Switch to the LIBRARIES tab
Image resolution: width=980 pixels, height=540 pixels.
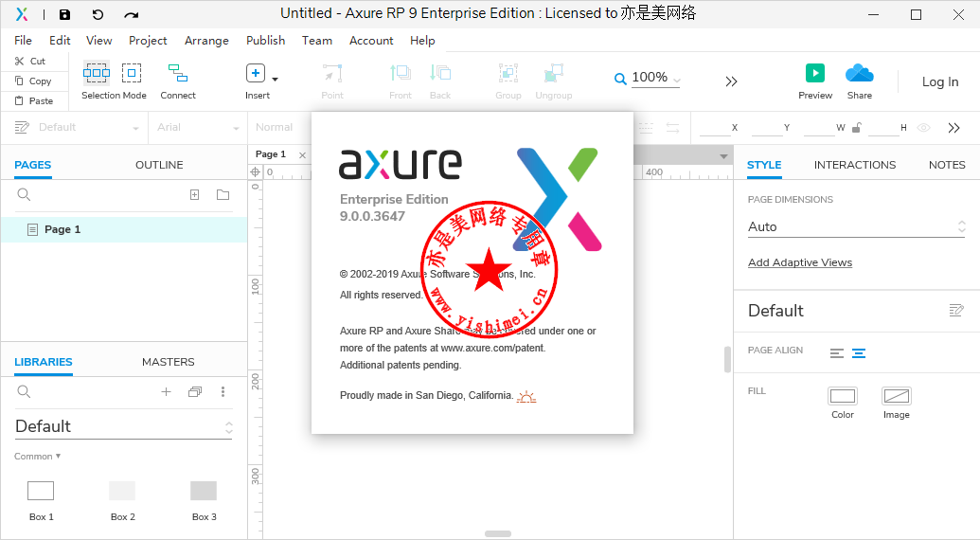[44, 362]
